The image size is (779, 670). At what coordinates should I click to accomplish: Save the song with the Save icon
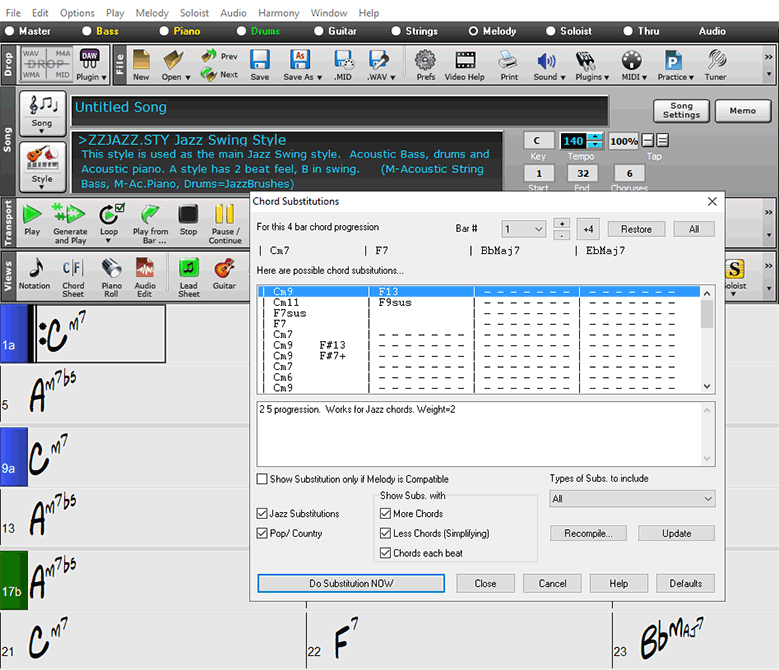[260, 60]
